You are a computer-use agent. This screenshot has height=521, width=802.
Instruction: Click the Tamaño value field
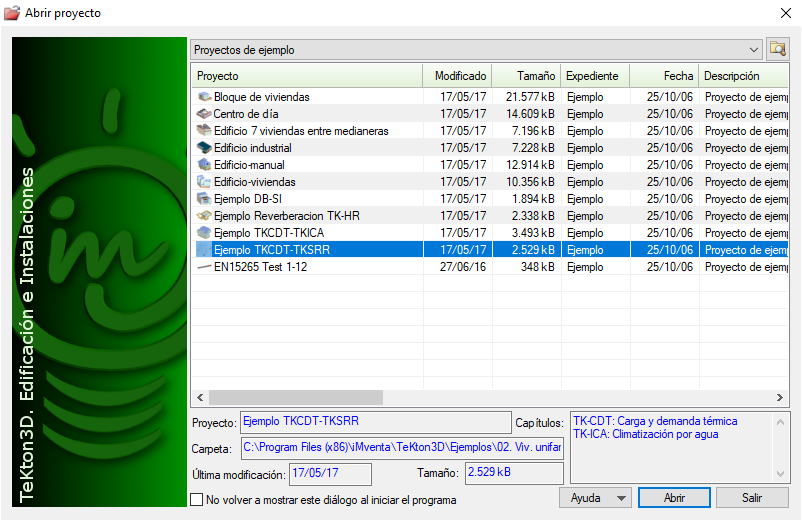[514, 473]
